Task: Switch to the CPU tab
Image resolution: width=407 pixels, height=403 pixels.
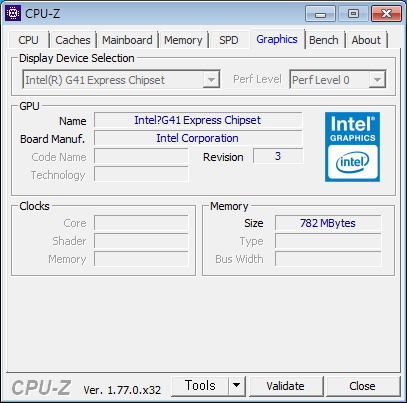Action: tap(28, 40)
